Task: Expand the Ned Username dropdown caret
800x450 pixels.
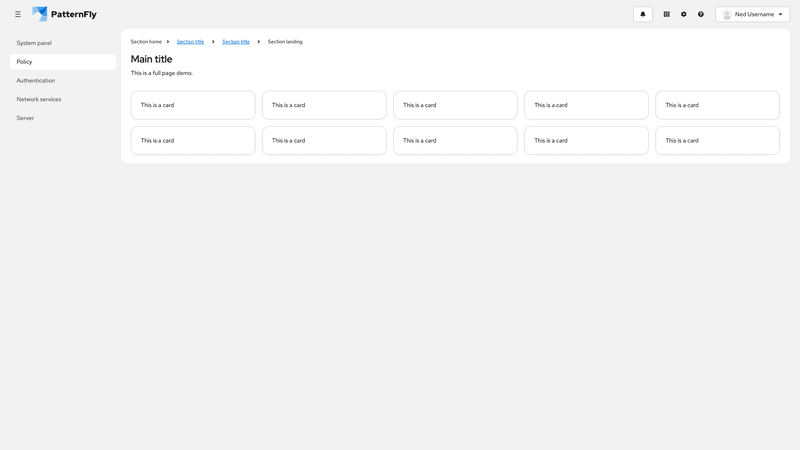Action: [x=780, y=14]
